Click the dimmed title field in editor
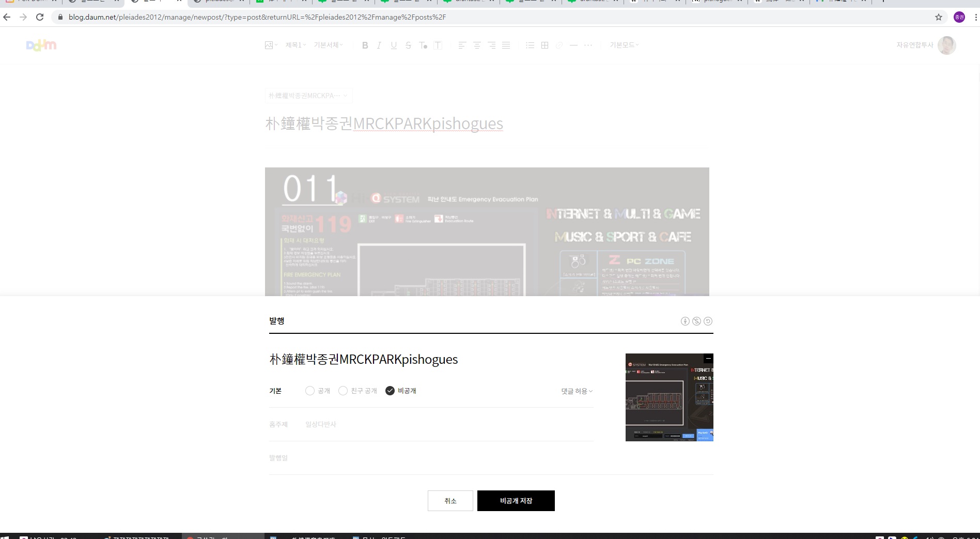Screen dimensions: 980x539 tap(384, 124)
